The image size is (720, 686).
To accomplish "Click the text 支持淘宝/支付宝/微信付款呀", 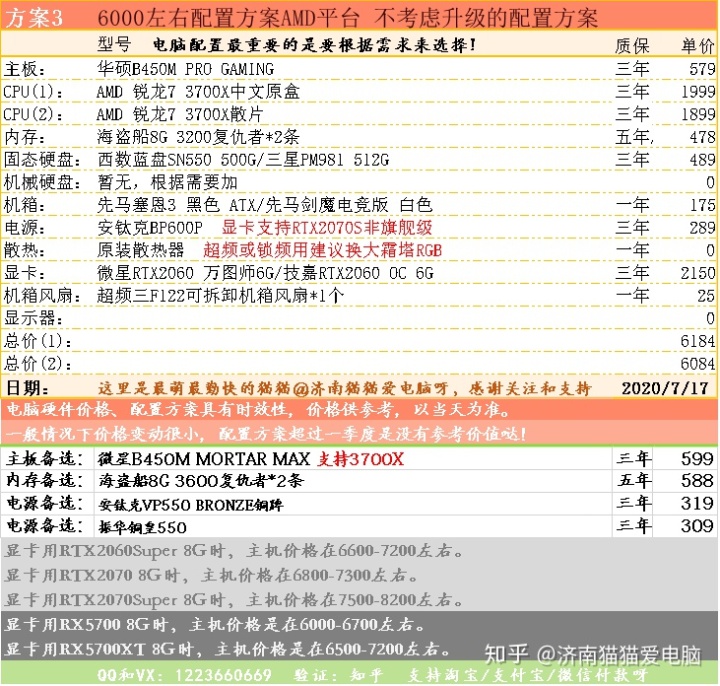I will [x=528, y=675].
